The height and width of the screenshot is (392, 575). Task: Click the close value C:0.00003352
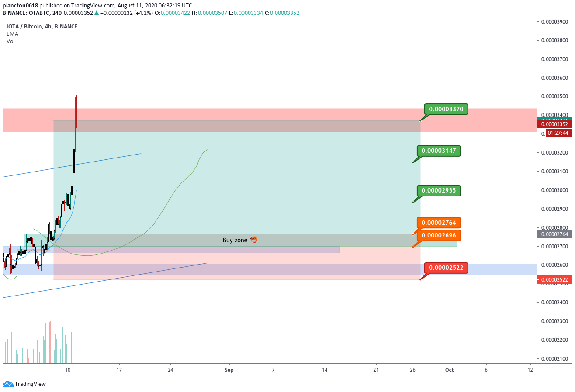tap(282, 13)
